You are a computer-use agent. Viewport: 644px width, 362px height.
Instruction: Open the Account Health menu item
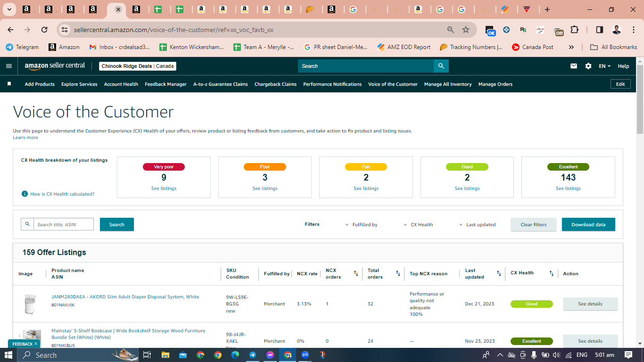click(121, 84)
